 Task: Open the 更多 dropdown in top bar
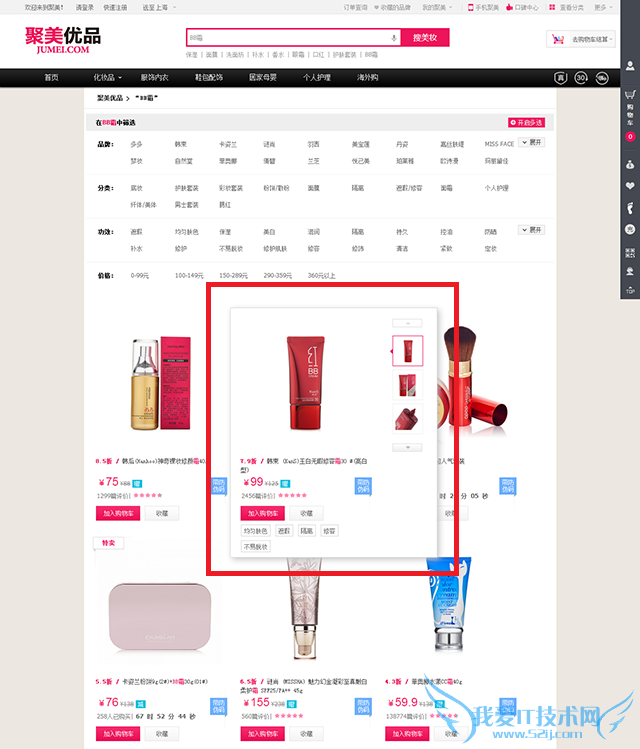pos(603,7)
